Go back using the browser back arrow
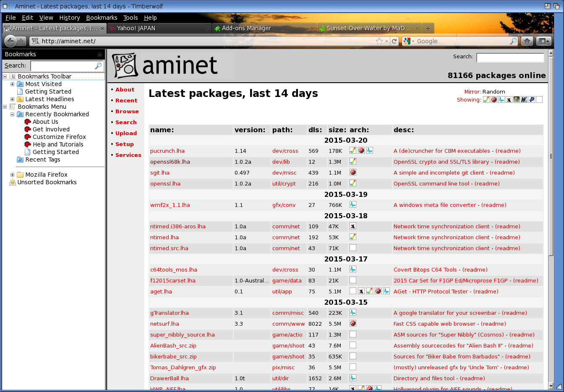The image size is (564, 392). 11,41
